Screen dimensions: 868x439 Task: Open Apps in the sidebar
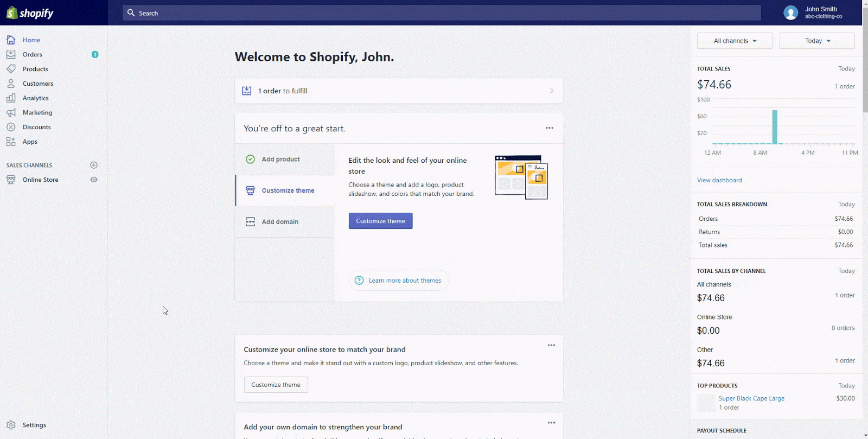[30, 142]
